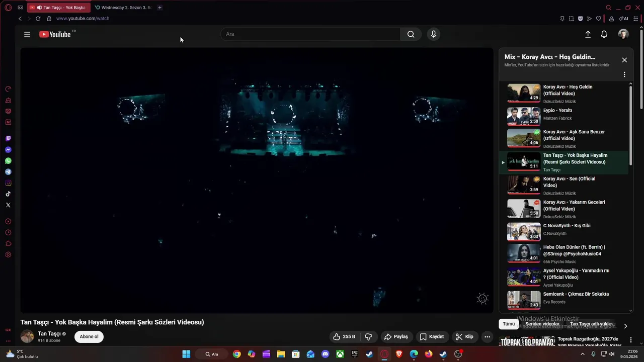
Task: Open X (Twitter) in the Opera sidebar
Action: click(x=8, y=205)
